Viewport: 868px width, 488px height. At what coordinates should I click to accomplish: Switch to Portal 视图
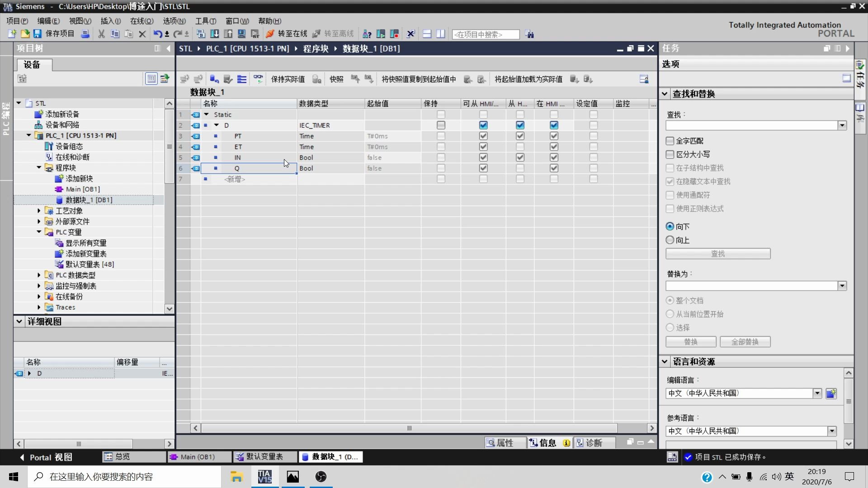[x=46, y=457]
